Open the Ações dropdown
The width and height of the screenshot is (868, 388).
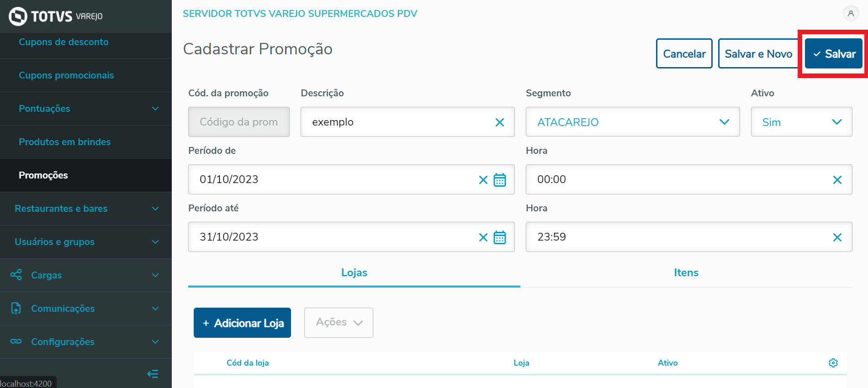tap(339, 323)
